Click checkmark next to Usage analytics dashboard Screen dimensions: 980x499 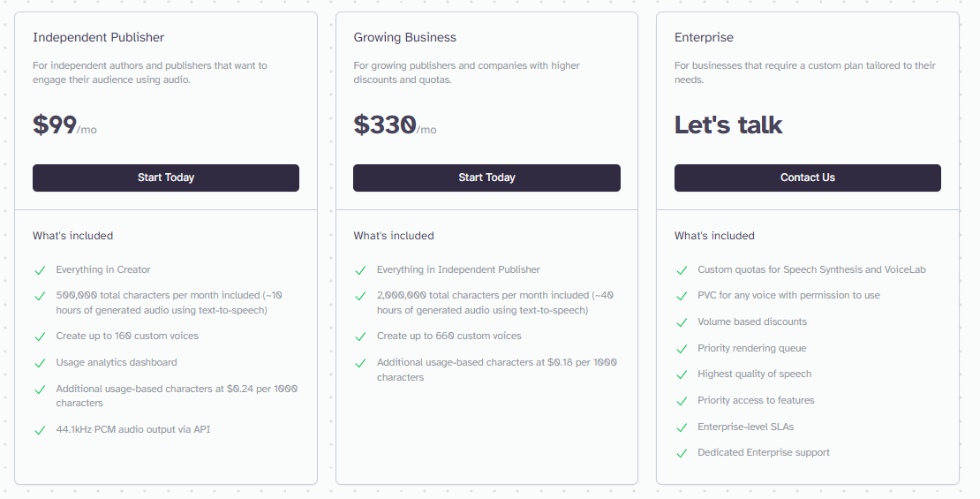(40, 363)
